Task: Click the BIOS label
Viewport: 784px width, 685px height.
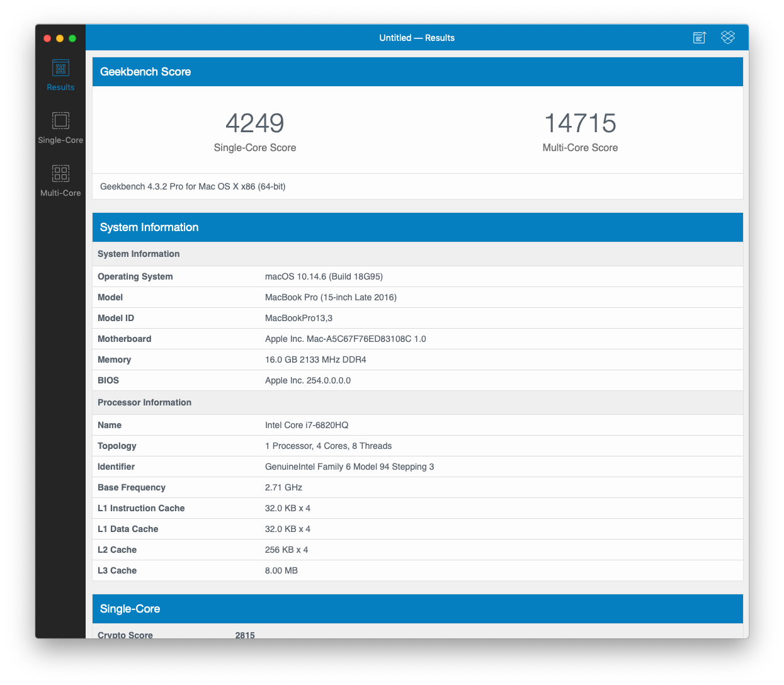Action: pos(108,380)
